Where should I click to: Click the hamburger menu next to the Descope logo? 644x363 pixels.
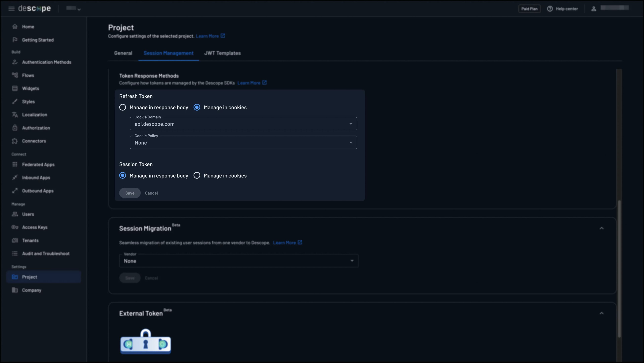[11, 8]
